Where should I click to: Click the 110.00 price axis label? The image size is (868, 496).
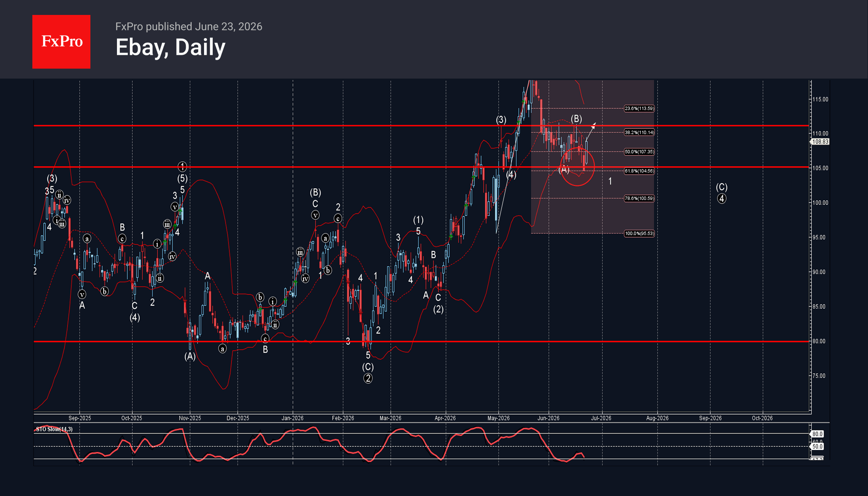(820, 134)
